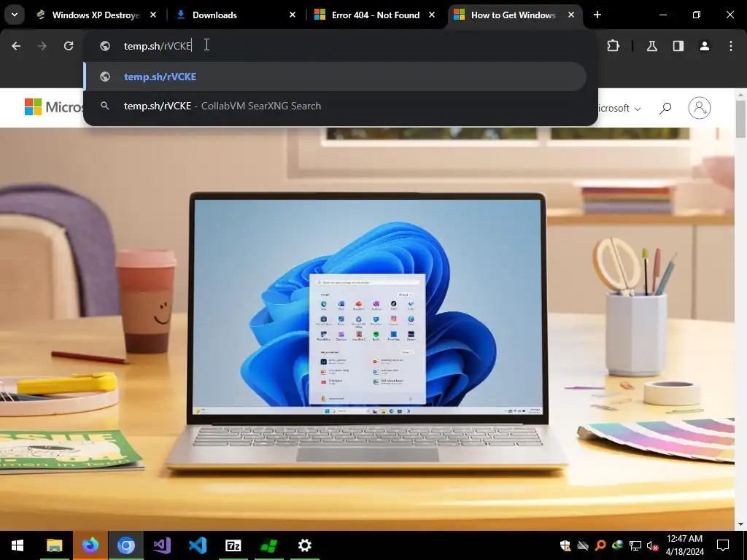
Task: Close the Downloads tab
Action: pyautogui.click(x=293, y=15)
